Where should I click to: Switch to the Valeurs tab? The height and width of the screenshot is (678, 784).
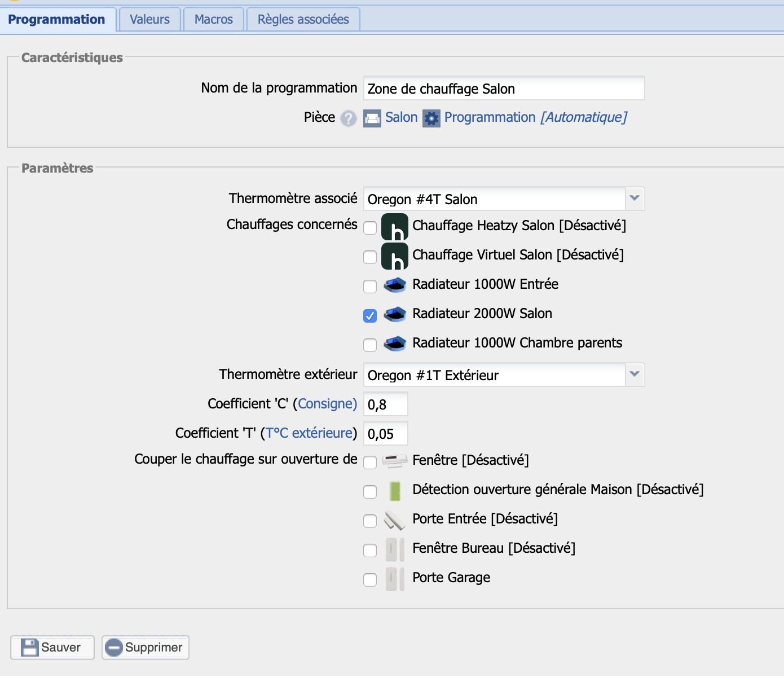click(x=149, y=20)
